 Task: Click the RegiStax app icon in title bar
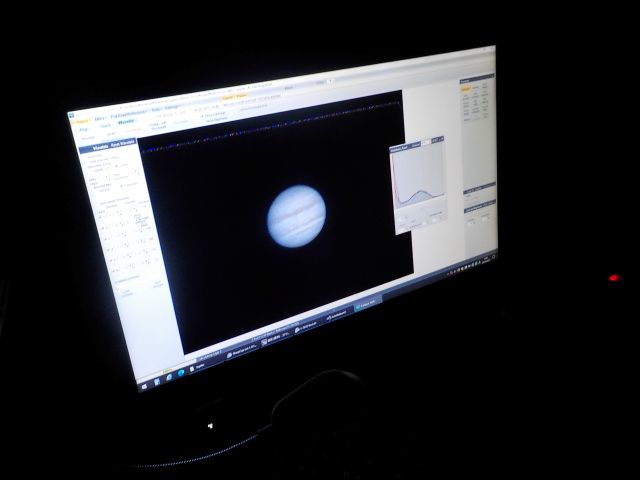click(71, 116)
